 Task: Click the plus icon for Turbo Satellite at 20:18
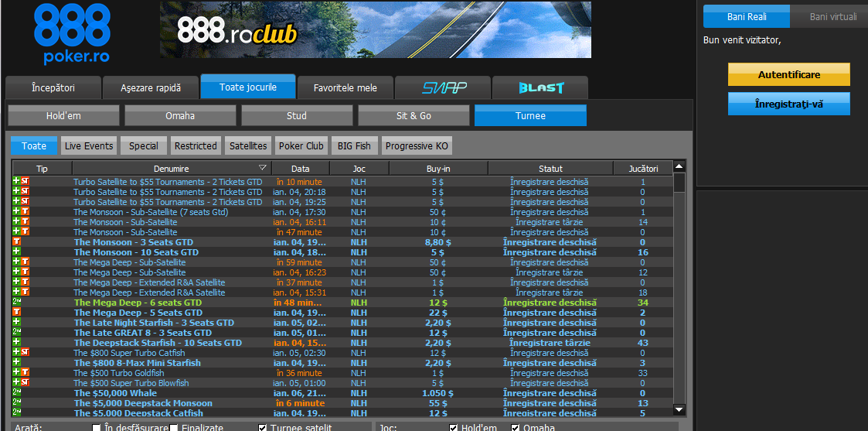click(x=16, y=192)
